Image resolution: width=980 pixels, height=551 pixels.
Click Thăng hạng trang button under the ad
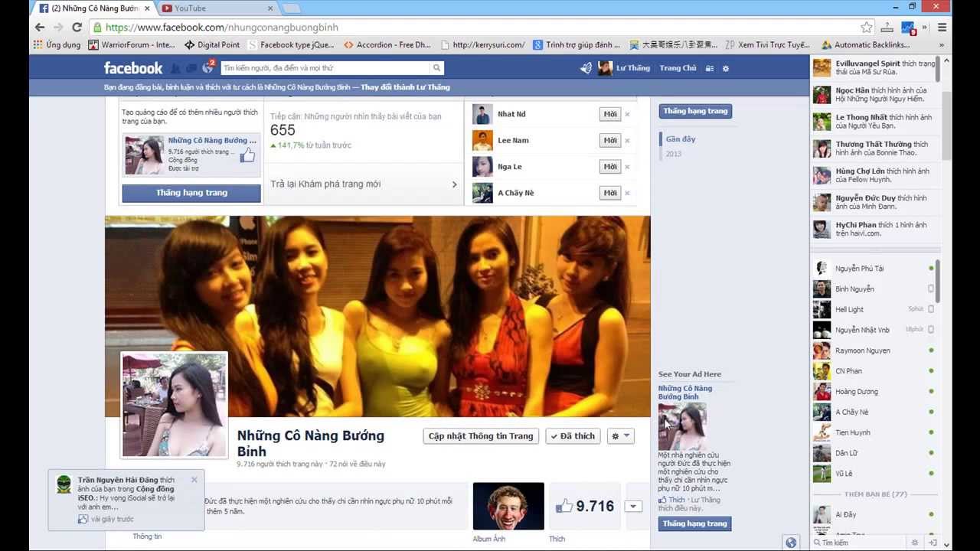[694, 524]
